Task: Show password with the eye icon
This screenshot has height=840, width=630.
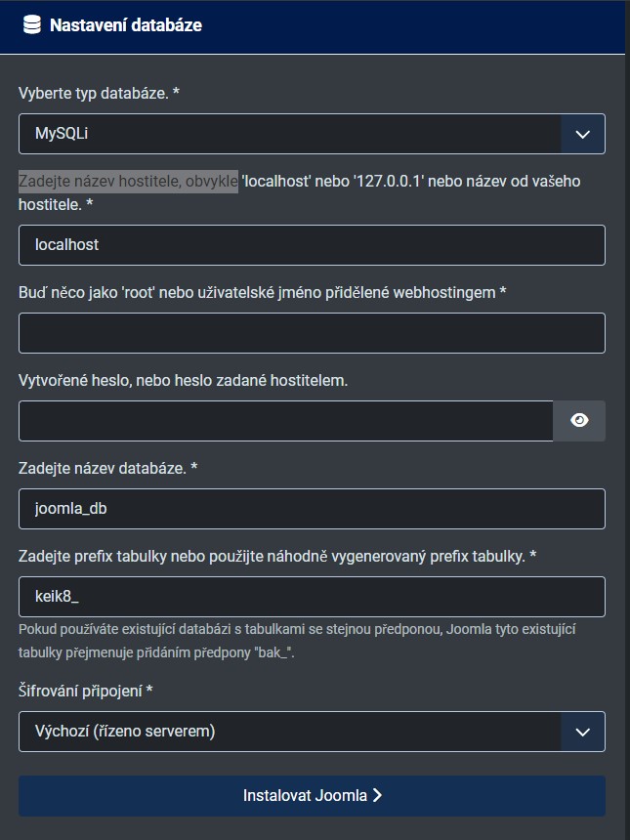Action: (580, 420)
